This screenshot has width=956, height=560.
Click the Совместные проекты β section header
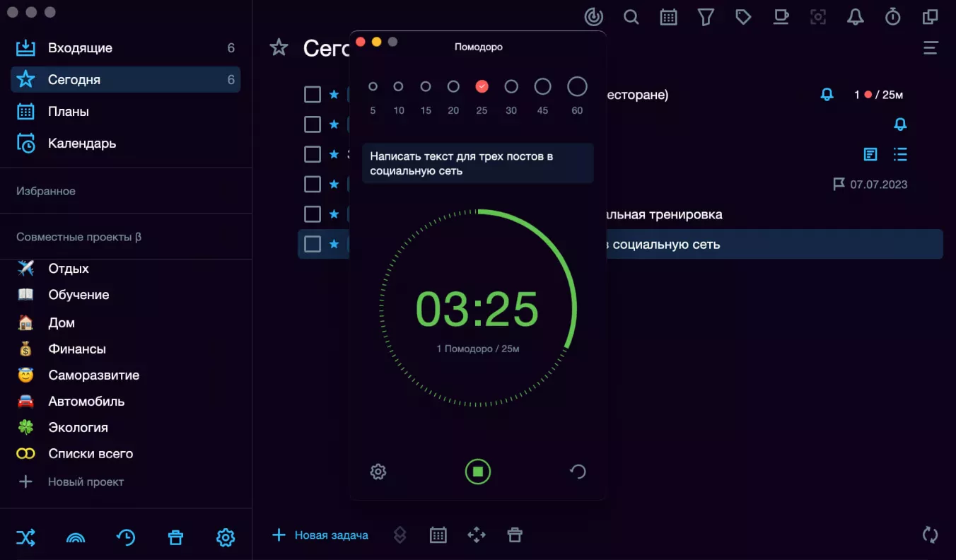coord(78,237)
